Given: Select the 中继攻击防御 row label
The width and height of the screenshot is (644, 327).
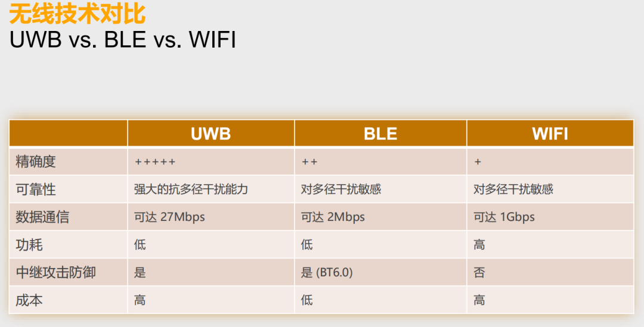Looking at the screenshot, I should tap(55, 272).
